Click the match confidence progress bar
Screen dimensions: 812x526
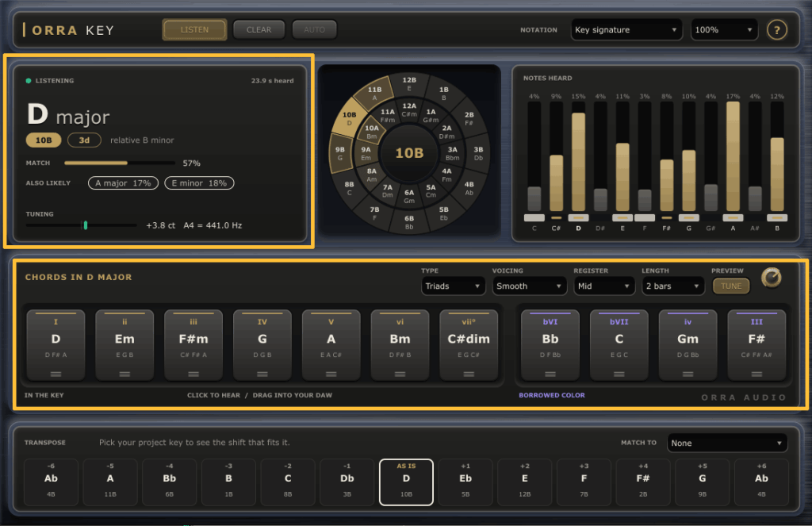120,163
